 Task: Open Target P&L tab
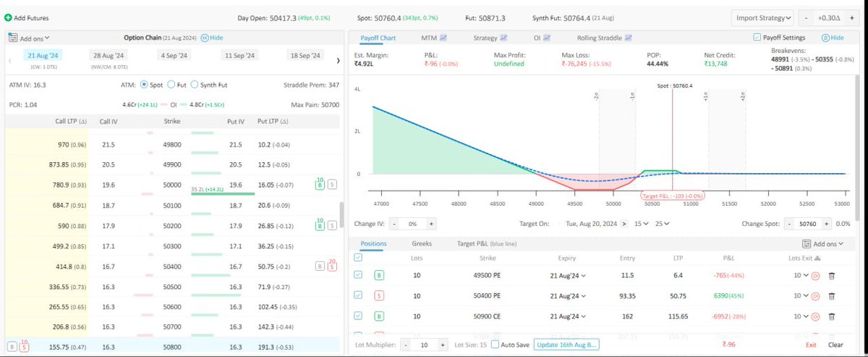[487, 244]
